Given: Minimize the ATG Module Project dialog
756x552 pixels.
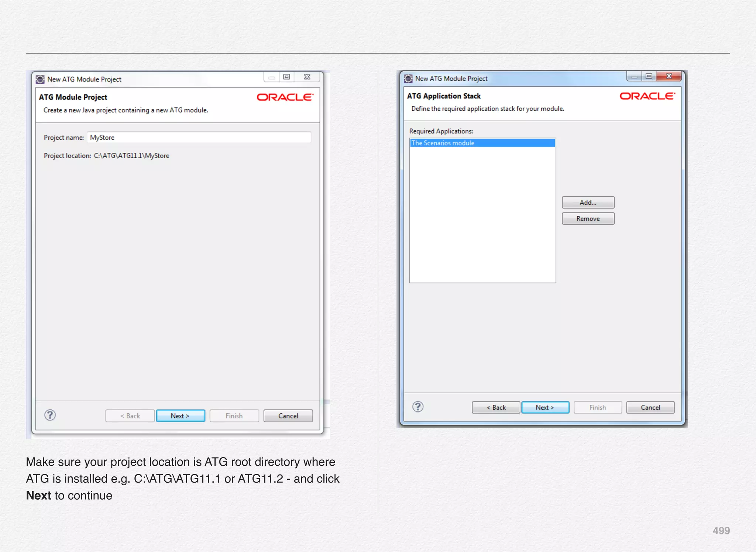Looking at the screenshot, I should coord(271,77).
